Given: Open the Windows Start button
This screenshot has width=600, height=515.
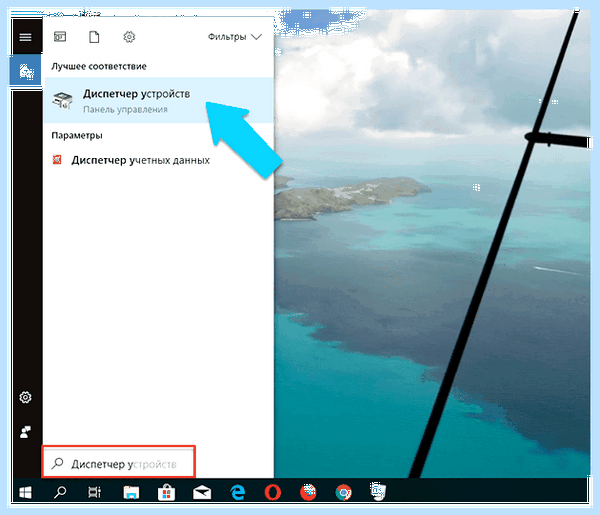Looking at the screenshot, I should (26, 492).
